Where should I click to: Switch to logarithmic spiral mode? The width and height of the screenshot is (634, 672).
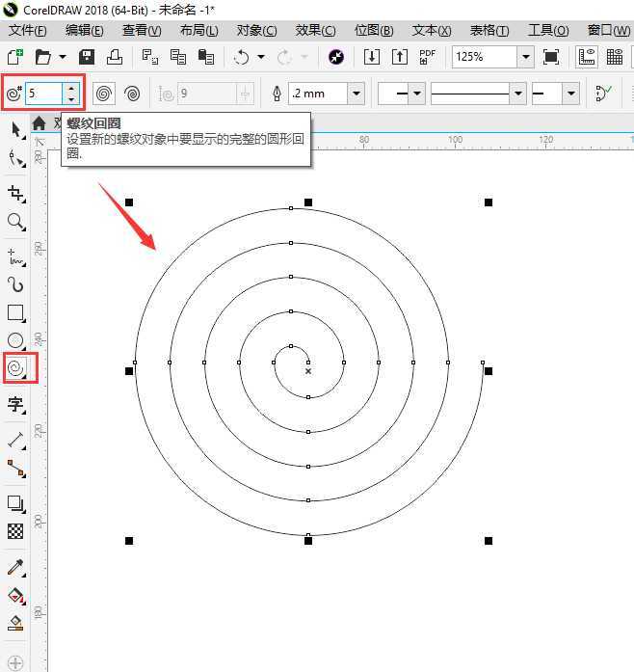click(x=132, y=94)
